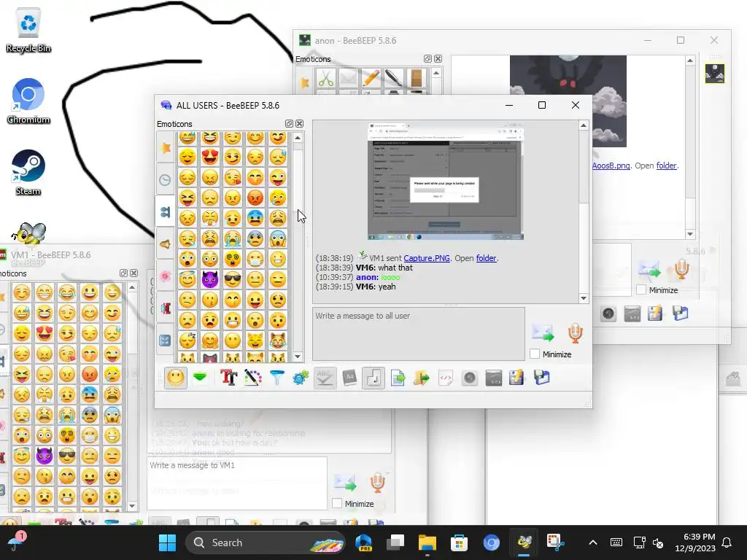Insert red angry face emoji in ALL USERS emoticons

255,198
